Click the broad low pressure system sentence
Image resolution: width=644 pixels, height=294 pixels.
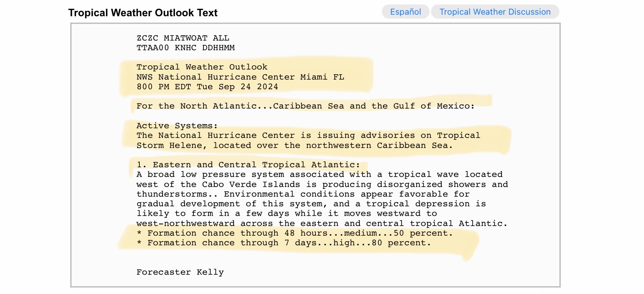coord(320,174)
